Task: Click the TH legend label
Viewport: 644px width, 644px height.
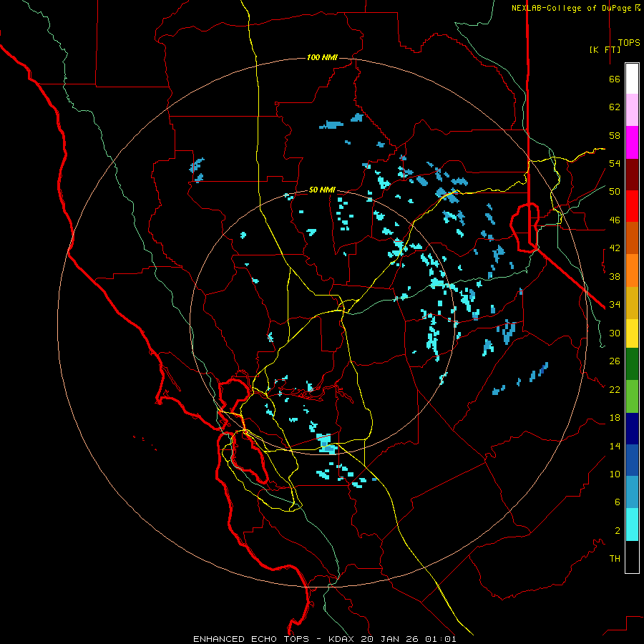Action: (x=615, y=559)
